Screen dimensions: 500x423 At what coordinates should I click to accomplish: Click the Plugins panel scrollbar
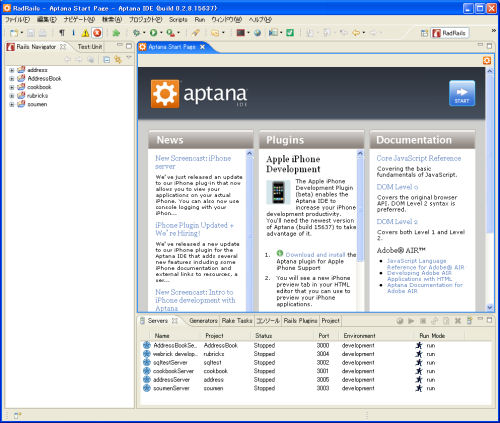(360, 230)
